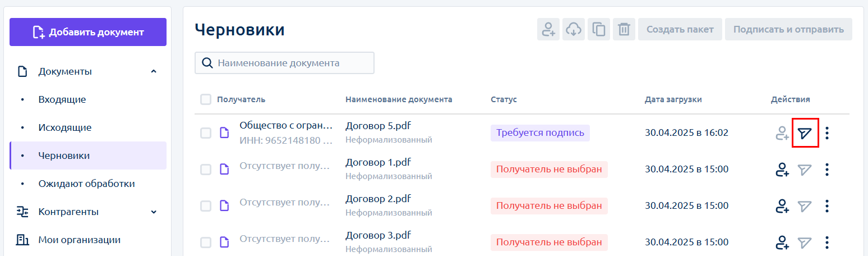
Task: Click the send icon for Договор 5.pdf
Action: click(805, 133)
